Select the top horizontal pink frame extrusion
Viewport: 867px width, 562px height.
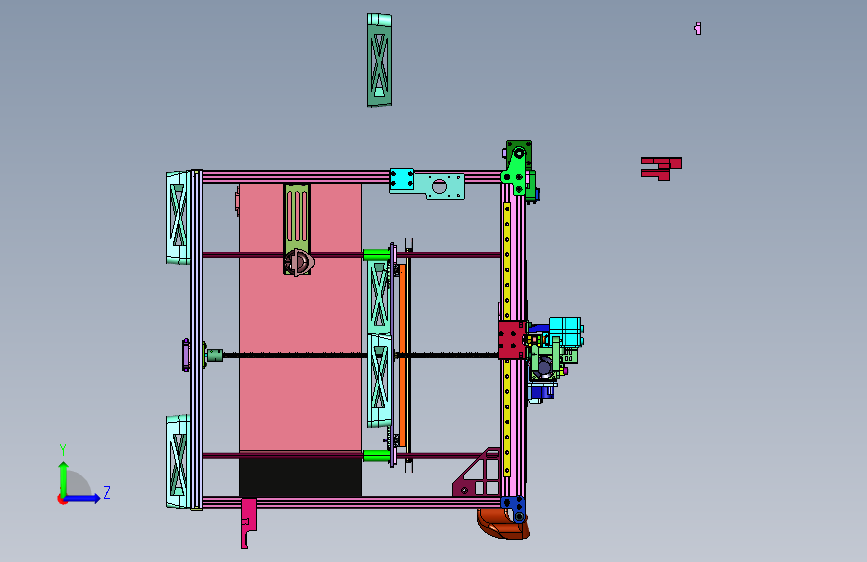(296, 177)
